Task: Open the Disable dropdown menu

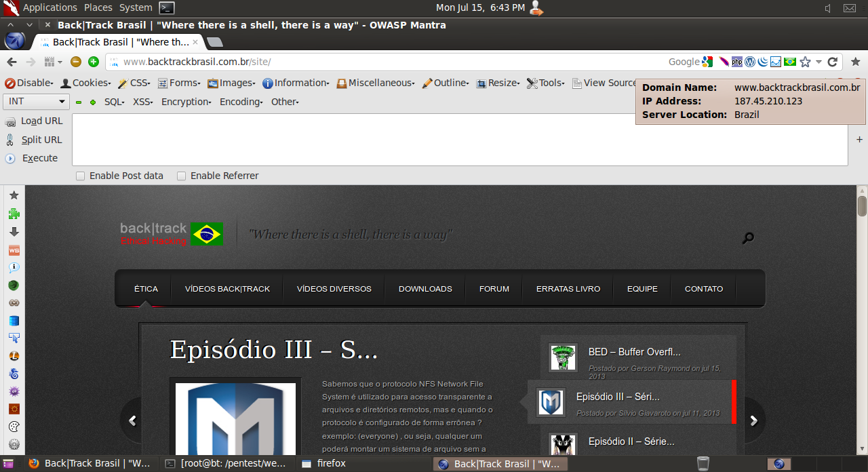Action: [29, 83]
